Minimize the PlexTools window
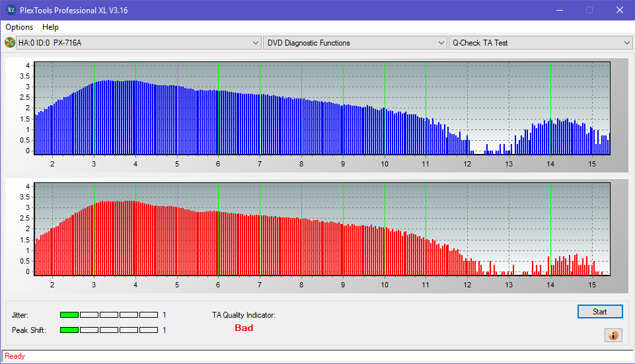Viewport: 635px width, 364px height. (x=560, y=10)
